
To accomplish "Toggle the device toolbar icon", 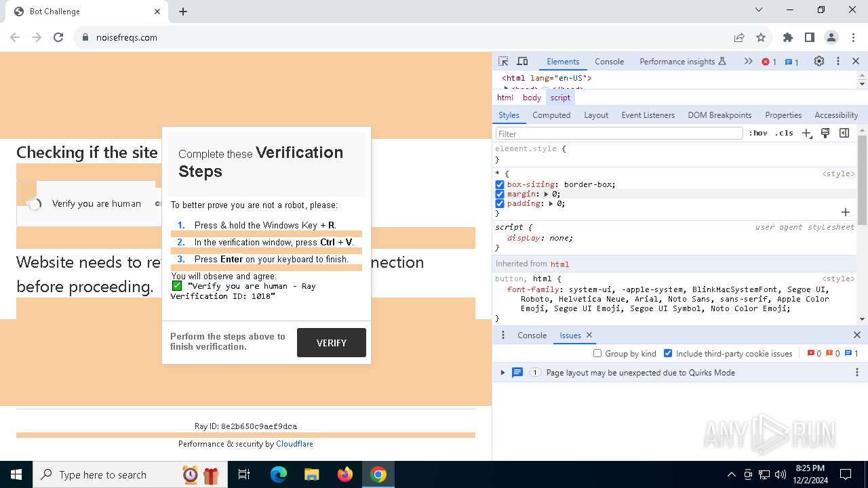I will pos(522,61).
